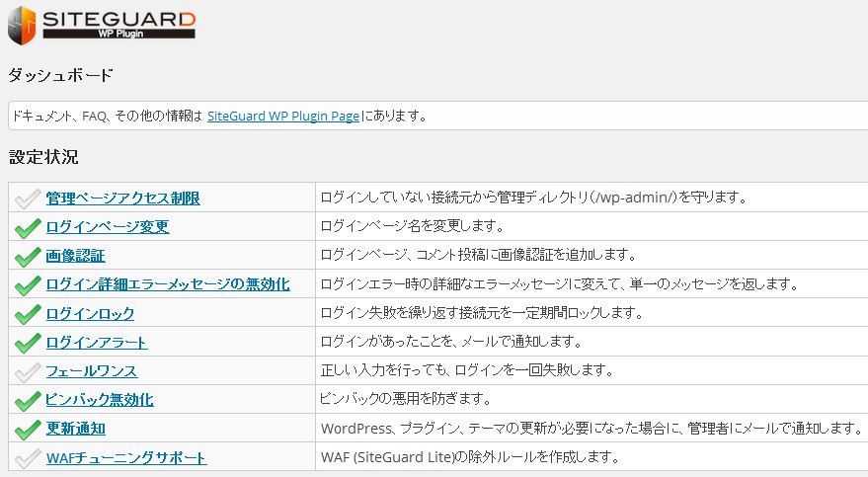Click description ピンバックの悪用を防ぎます。
The height and width of the screenshot is (477, 868).
pos(406,398)
